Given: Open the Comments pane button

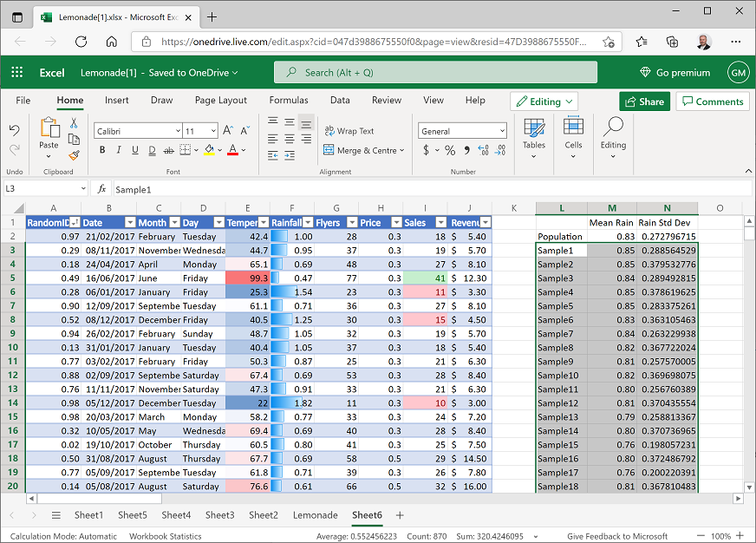Looking at the screenshot, I should click(712, 101).
